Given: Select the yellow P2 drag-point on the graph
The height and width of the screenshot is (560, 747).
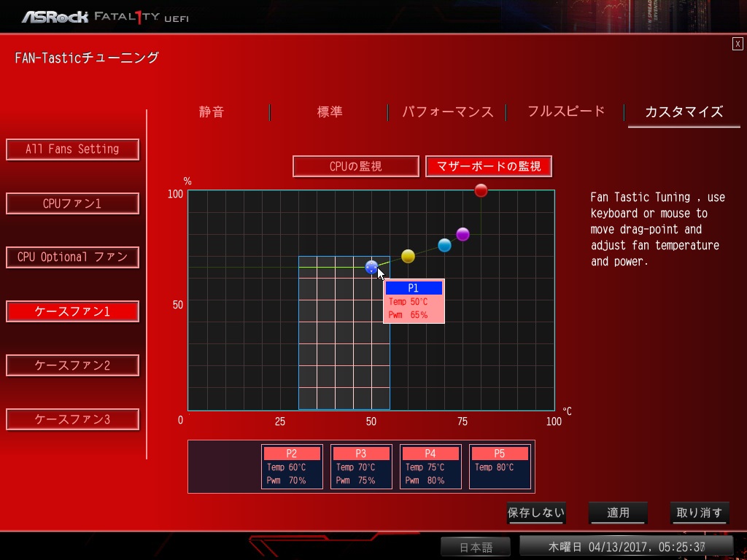Looking at the screenshot, I should 408,256.
